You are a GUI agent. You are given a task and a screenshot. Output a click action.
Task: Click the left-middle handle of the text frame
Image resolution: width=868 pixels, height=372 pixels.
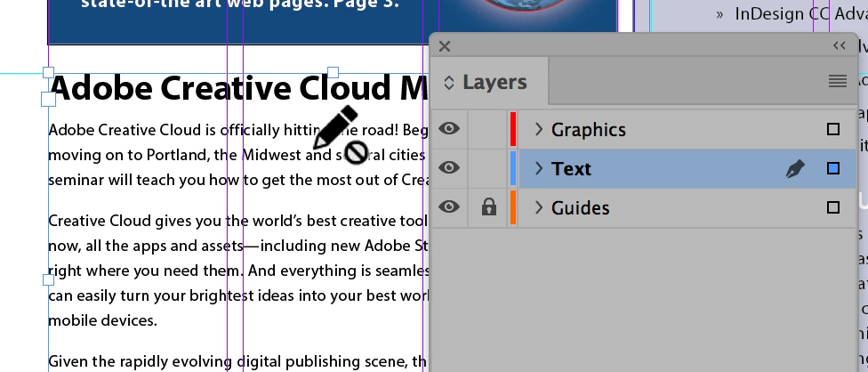point(48,280)
